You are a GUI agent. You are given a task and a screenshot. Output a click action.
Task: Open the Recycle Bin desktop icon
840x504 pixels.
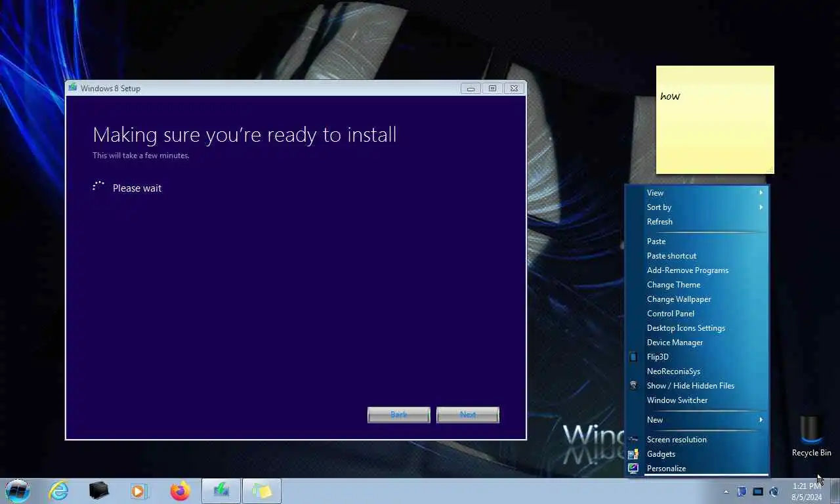point(811,436)
